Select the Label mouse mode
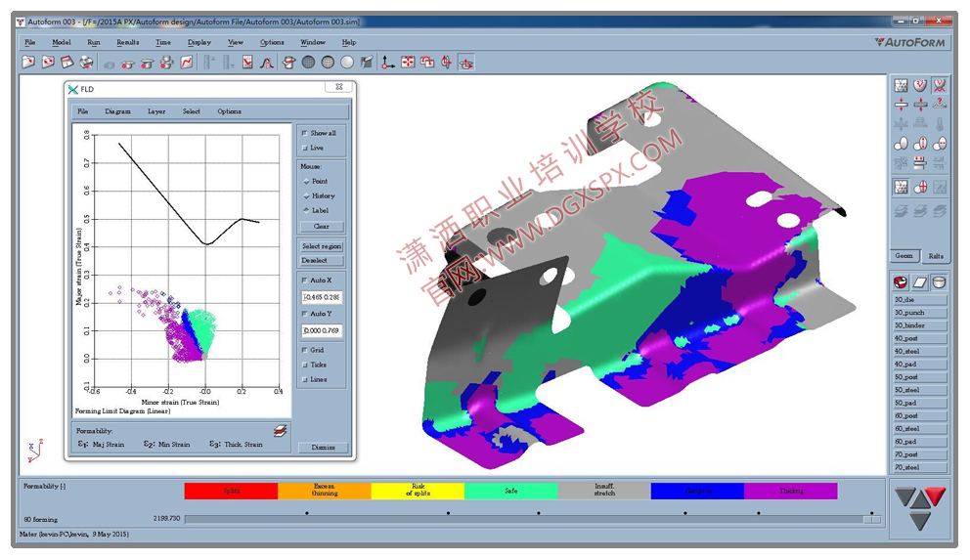The height and width of the screenshot is (560, 970). click(x=306, y=211)
